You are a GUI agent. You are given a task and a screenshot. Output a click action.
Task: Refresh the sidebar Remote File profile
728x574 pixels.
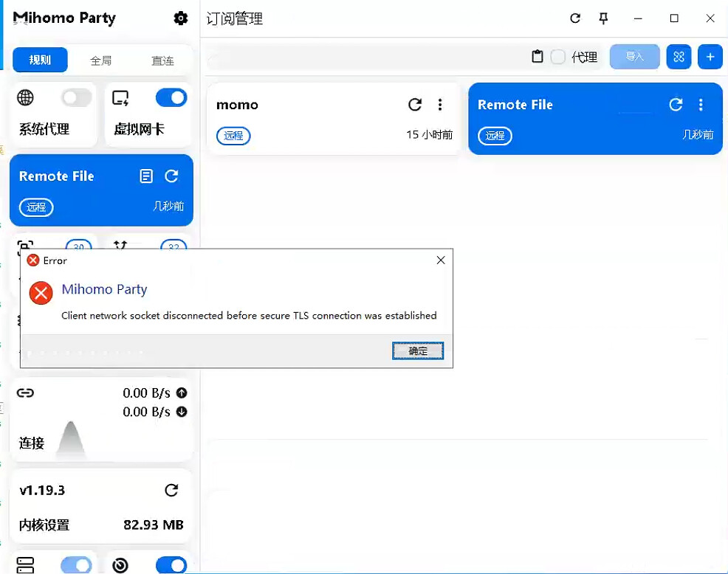point(172,176)
